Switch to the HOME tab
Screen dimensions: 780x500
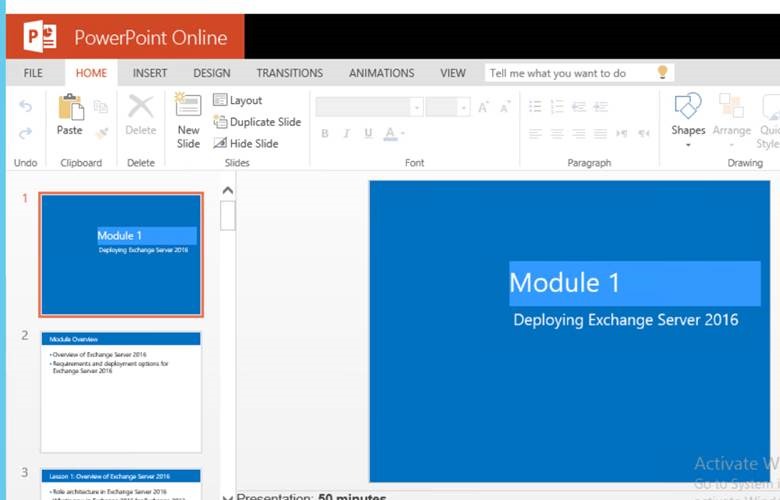click(x=91, y=73)
